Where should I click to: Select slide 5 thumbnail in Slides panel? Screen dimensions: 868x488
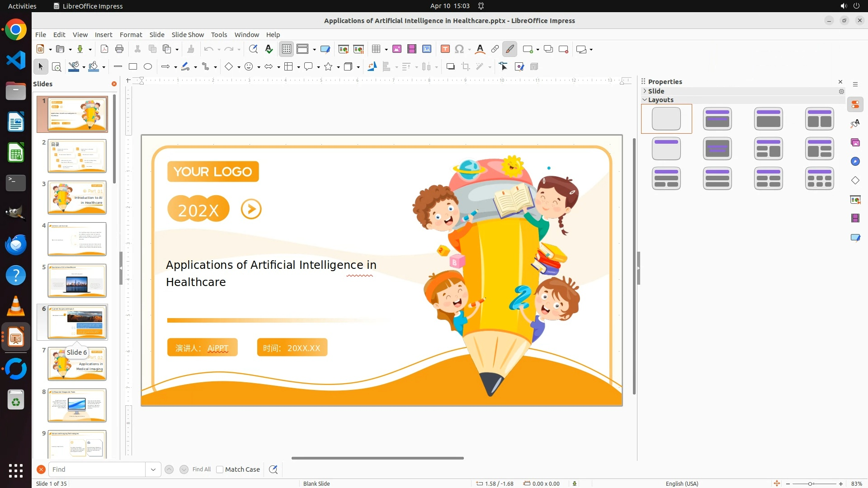pyautogui.click(x=77, y=281)
